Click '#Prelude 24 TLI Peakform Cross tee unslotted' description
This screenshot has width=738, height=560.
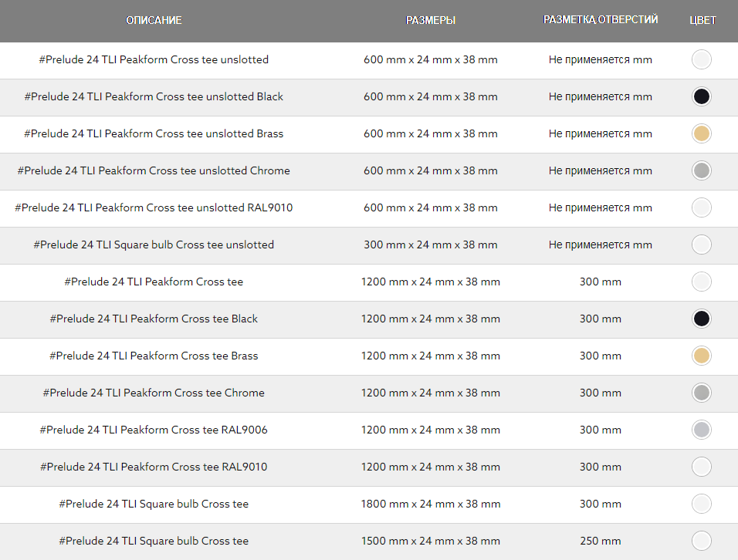154,59
